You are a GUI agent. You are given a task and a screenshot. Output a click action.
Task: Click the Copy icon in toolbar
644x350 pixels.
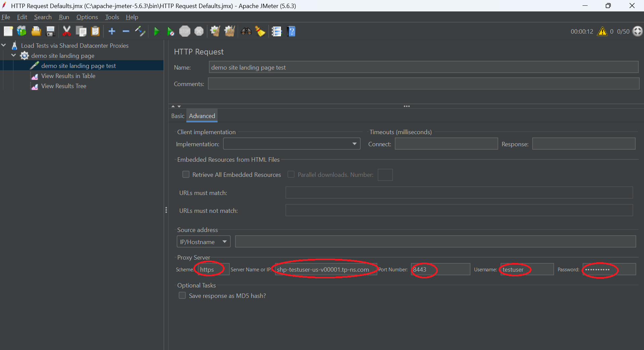pyautogui.click(x=81, y=31)
